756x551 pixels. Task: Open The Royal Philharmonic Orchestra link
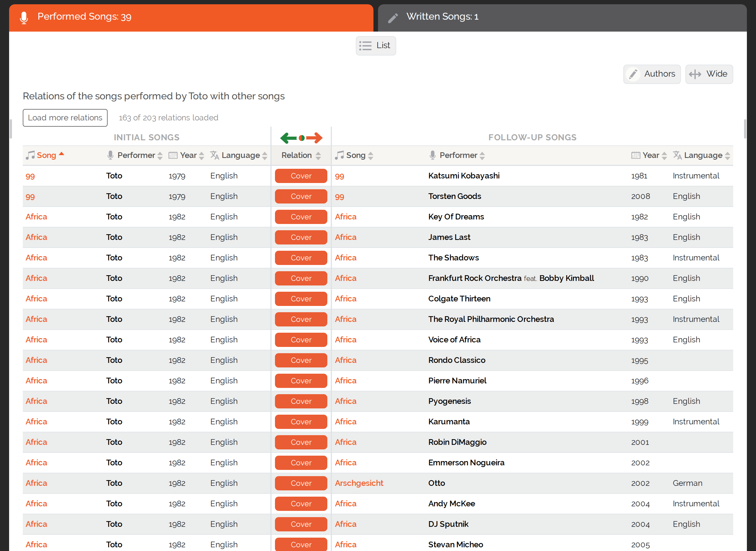[x=491, y=319]
